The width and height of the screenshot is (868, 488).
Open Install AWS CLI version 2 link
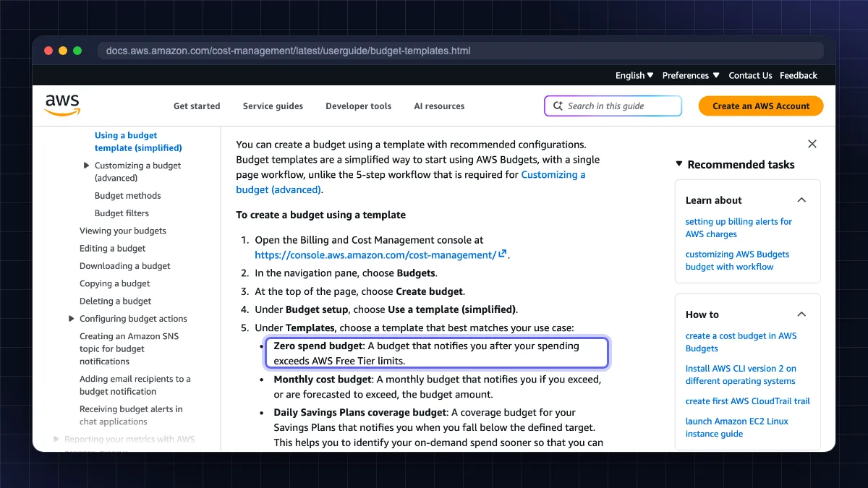(741, 374)
